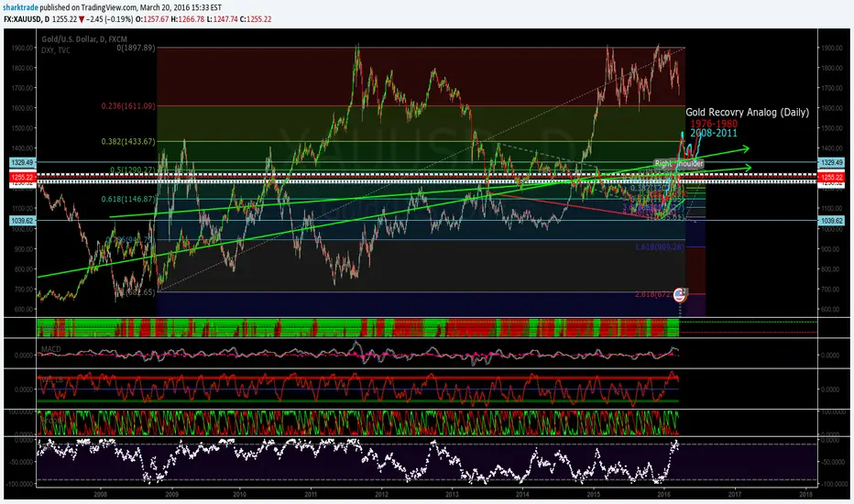Click the TradingView.com text in header
The height and width of the screenshot is (504, 854).
coord(109,7)
